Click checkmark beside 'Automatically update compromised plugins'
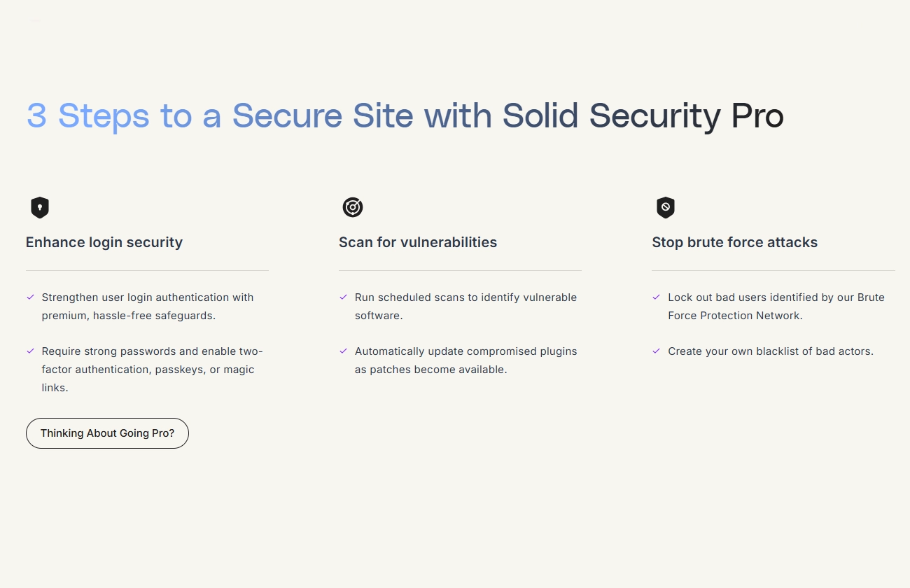 [x=344, y=351]
